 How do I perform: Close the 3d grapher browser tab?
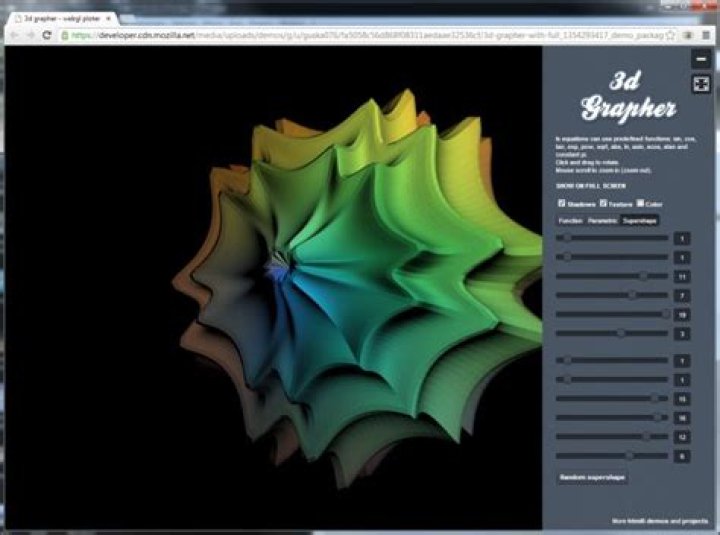[108, 18]
